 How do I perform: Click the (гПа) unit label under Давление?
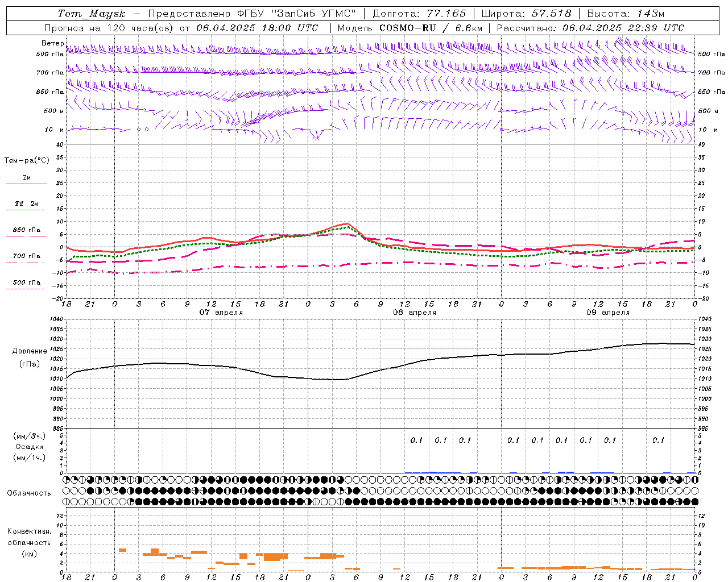pos(30,364)
